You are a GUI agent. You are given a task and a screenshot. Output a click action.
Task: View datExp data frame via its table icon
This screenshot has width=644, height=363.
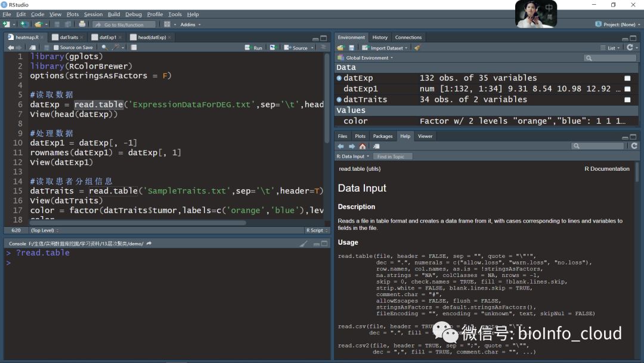pos(627,78)
